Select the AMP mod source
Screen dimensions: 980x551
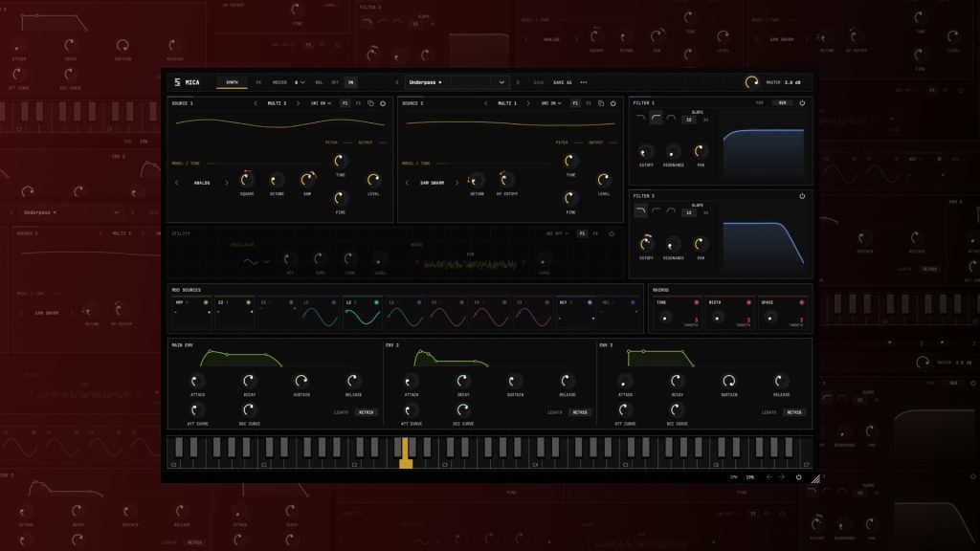click(191, 313)
